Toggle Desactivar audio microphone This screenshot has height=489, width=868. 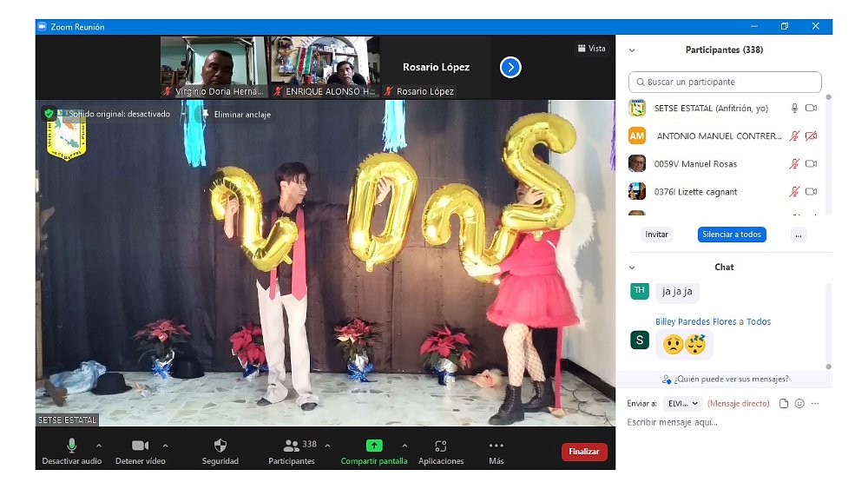click(x=72, y=446)
